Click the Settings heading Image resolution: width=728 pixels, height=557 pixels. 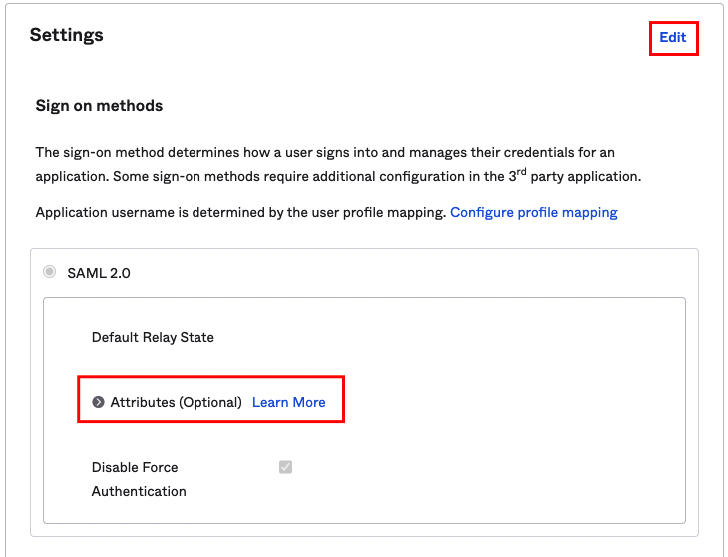point(67,35)
